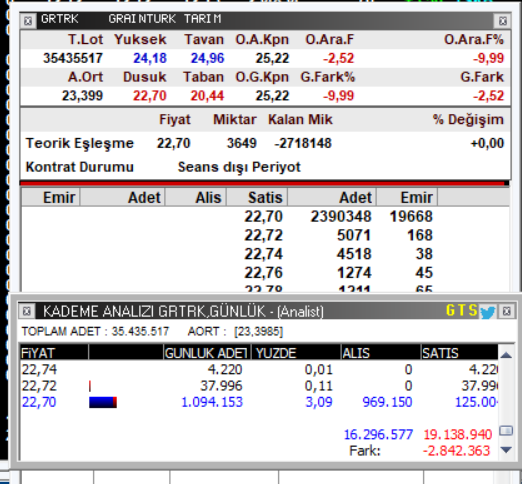The image size is (522, 484).
Task: Click the YUZDE column header
Action: (x=296, y=353)
